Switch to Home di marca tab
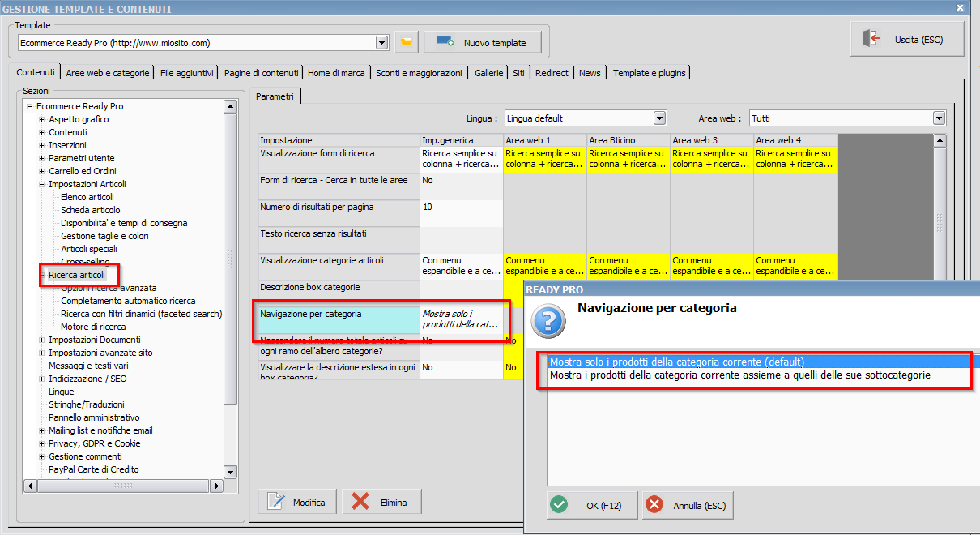This screenshot has height=535, width=980. click(x=336, y=72)
